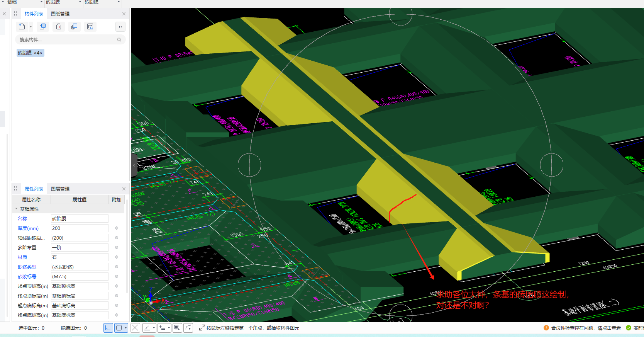Screen dimensions: 644x337
Task: Open the offset point dropdown arrow
Action: point(169,328)
